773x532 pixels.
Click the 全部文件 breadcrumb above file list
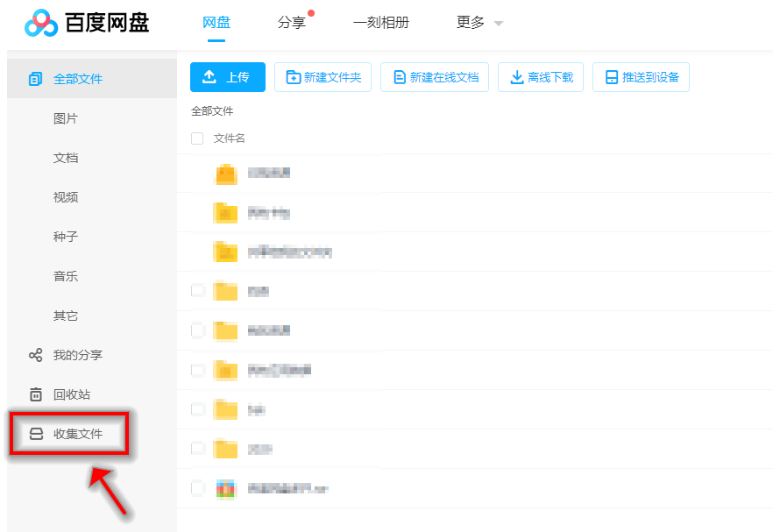click(x=212, y=111)
